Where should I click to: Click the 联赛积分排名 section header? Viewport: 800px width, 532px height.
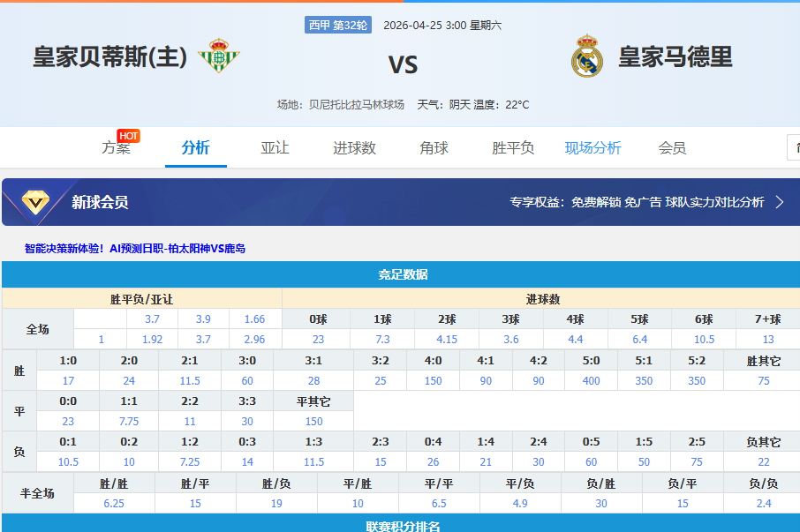pos(403,526)
